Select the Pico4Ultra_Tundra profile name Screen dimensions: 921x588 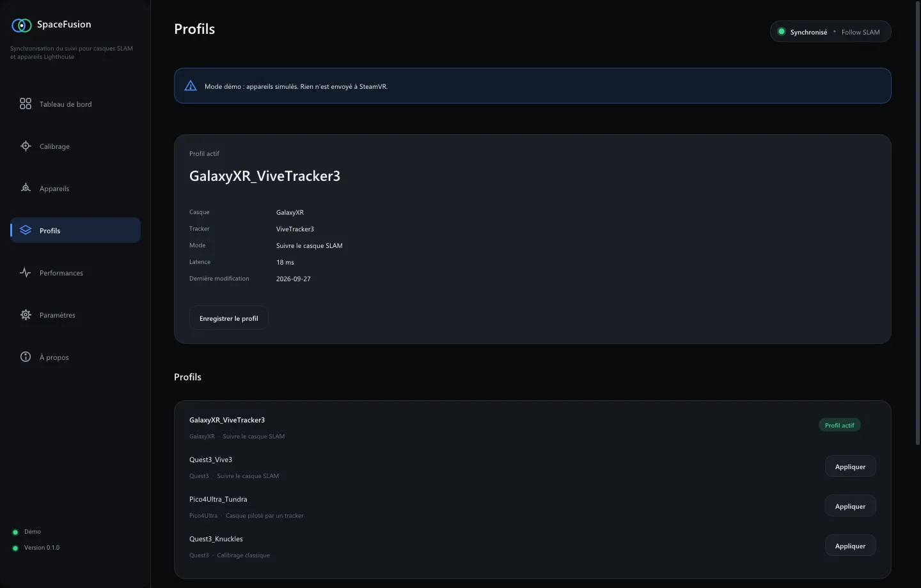218,499
